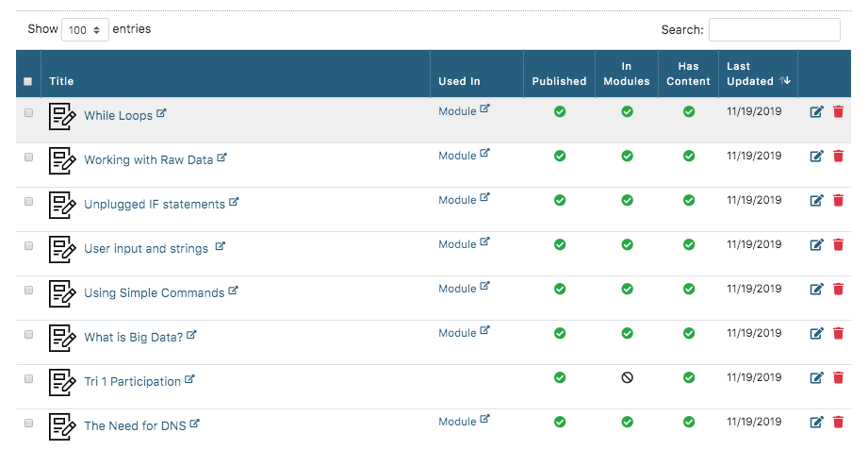The image size is (868, 449).
Task: Click the In Modules blocked icon for Tri 1 Participation
Action: pos(627,377)
